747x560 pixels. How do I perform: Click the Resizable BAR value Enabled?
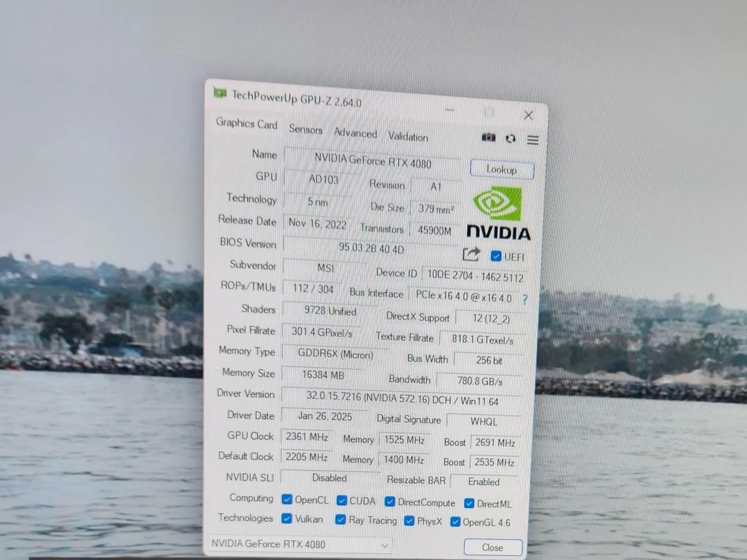[x=484, y=482]
